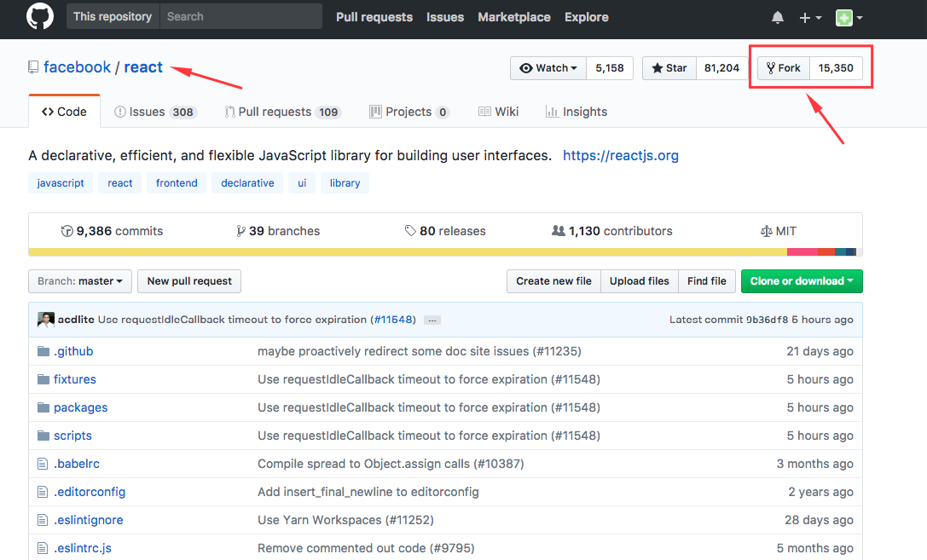Open the Watch dropdown button
The height and width of the screenshot is (560, 927).
(548, 68)
